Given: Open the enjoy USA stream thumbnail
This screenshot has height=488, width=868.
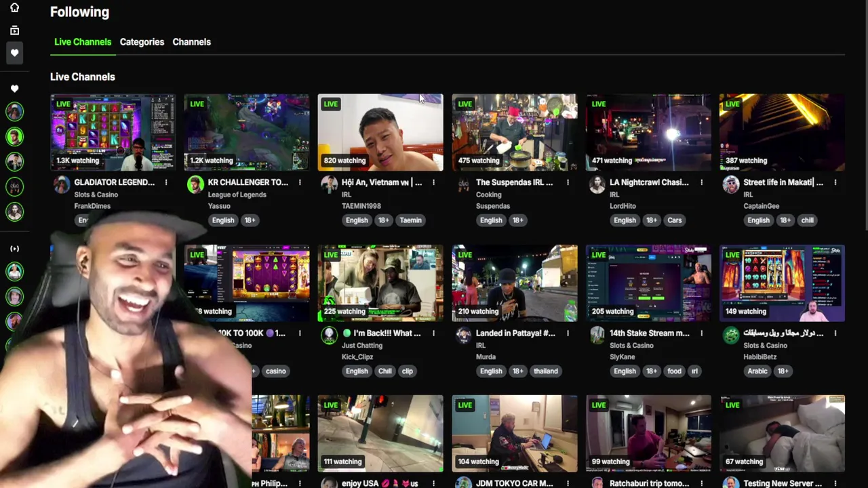Looking at the screenshot, I should (380, 434).
